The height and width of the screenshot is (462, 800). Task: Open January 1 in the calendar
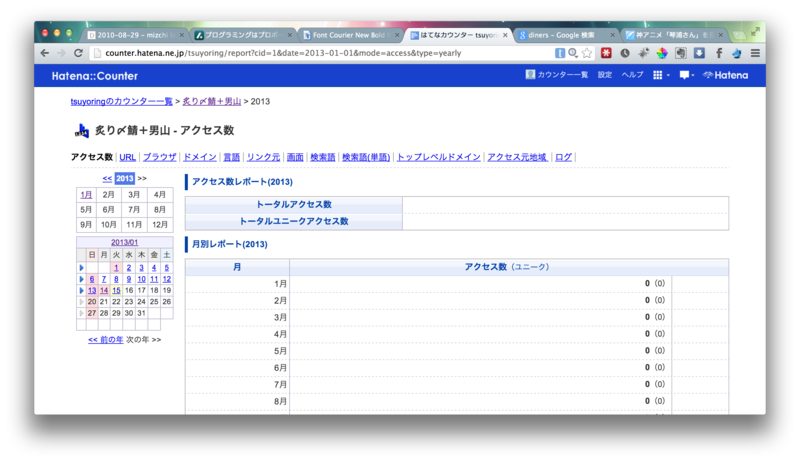click(x=116, y=268)
